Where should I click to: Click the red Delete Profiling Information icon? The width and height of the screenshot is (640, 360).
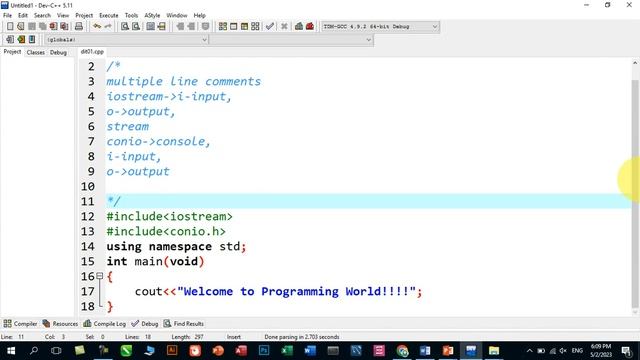pyautogui.click(x=310, y=27)
